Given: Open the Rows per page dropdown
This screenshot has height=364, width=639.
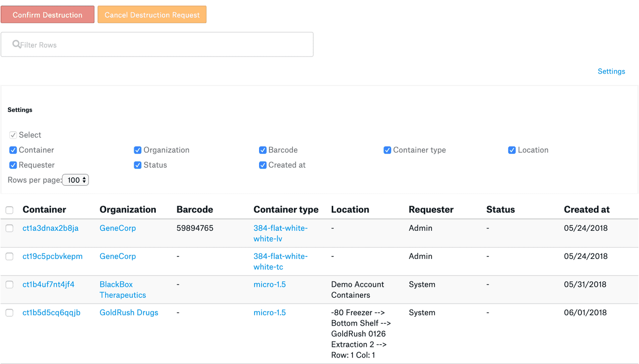Looking at the screenshot, I should [x=75, y=180].
